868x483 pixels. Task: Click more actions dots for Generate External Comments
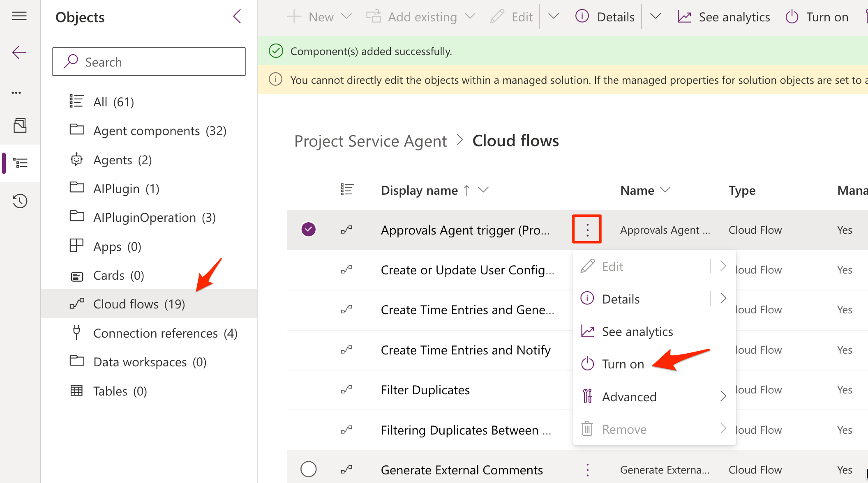pos(587,469)
